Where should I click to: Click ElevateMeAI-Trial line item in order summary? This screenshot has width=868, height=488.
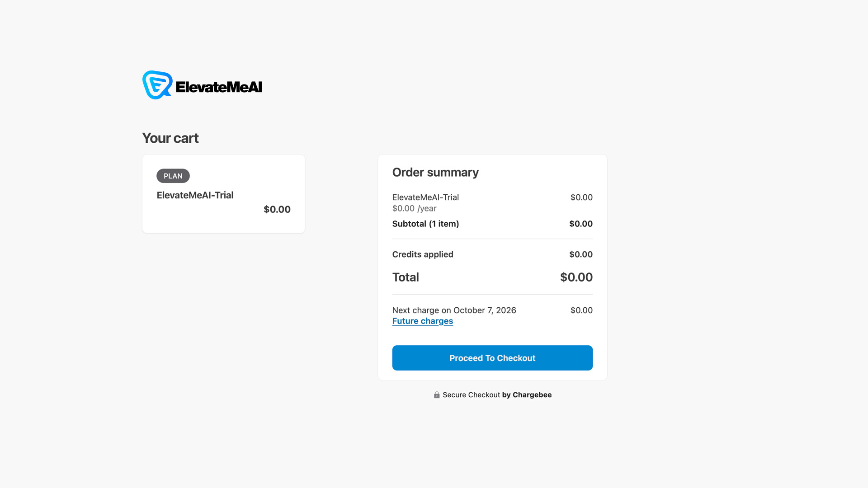tap(425, 197)
